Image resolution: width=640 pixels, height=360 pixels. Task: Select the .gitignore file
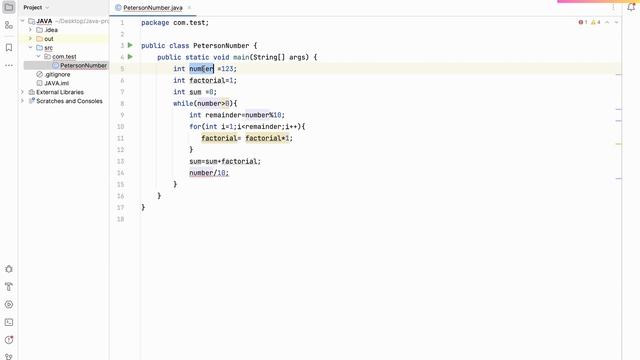click(58, 74)
